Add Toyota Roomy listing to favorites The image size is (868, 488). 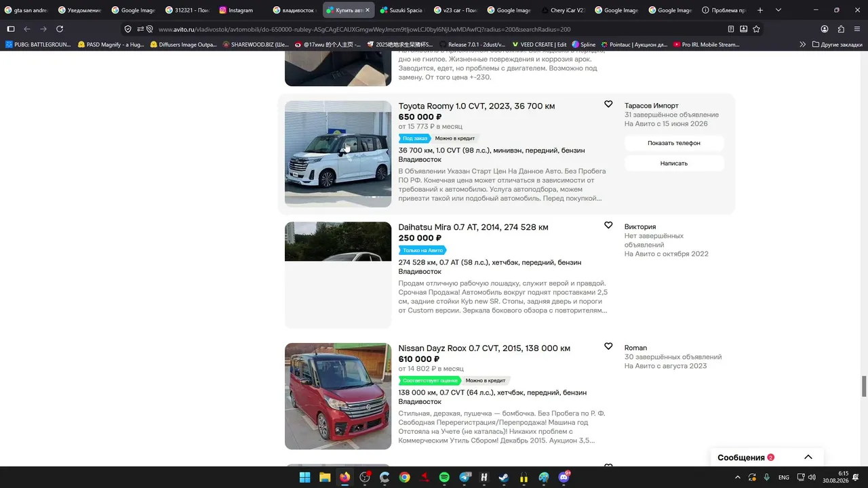coord(608,104)
